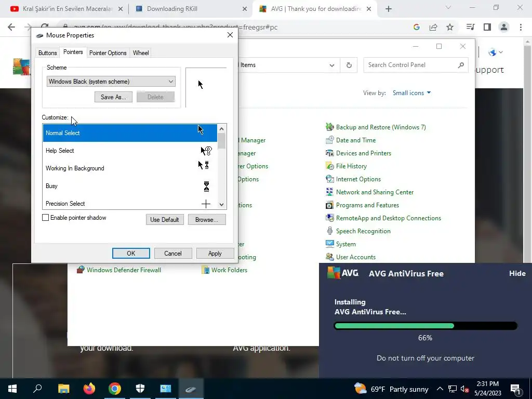Open the Wheel tab

click(141, 53)
